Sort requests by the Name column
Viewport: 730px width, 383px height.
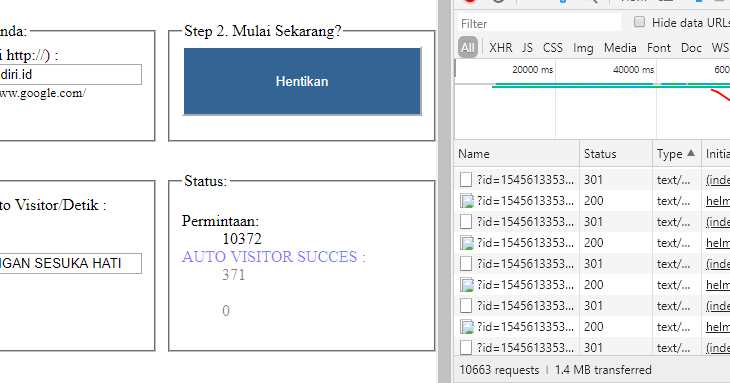pyautogui.click(x=517, y=154)
